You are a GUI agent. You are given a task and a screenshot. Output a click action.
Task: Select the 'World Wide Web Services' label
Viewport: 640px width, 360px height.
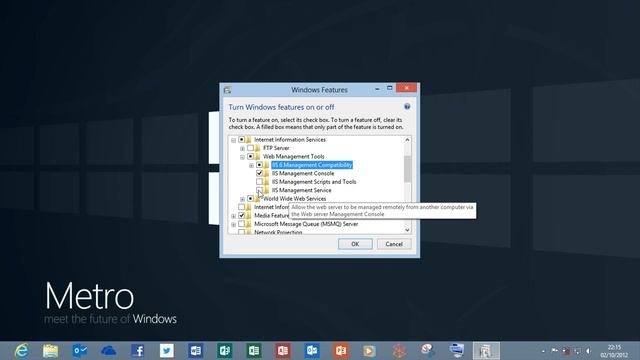tap(294, 198)
